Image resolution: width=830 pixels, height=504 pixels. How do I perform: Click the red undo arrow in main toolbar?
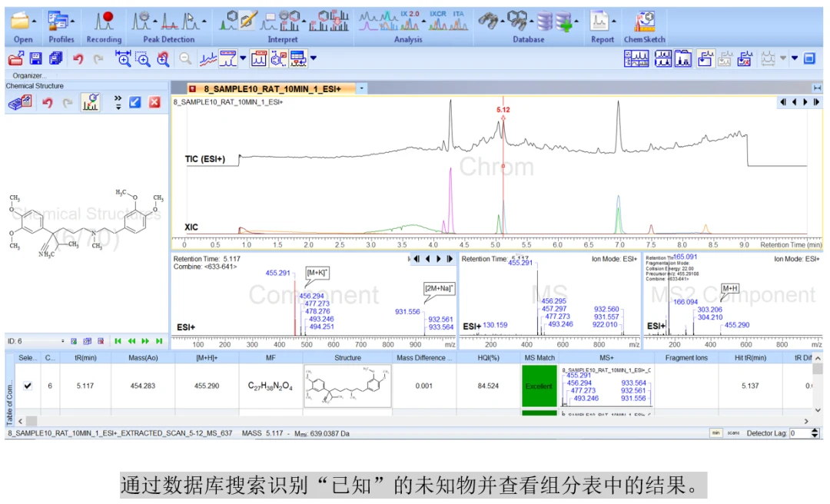click(x=78, y=58)
